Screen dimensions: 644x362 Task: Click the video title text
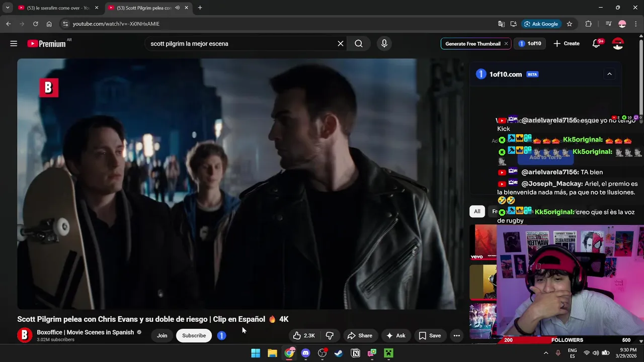point(153,319)
